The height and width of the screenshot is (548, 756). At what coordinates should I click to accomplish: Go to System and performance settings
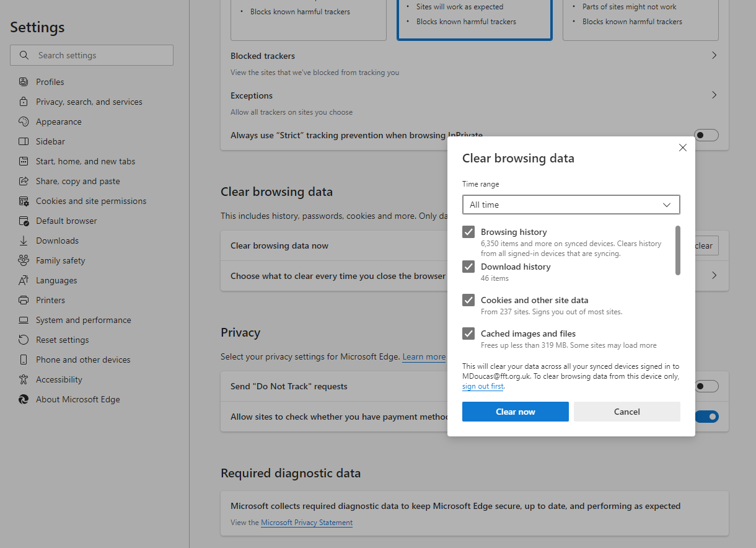click(83, 320)
